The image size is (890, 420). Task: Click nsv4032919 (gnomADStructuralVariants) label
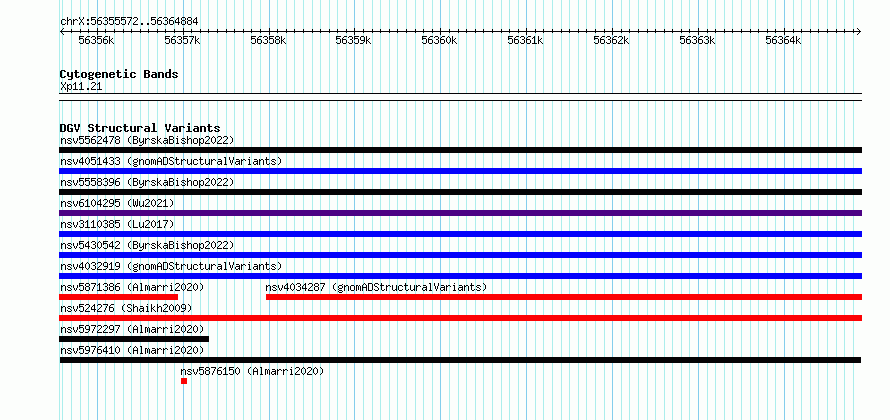click(171, 266)
